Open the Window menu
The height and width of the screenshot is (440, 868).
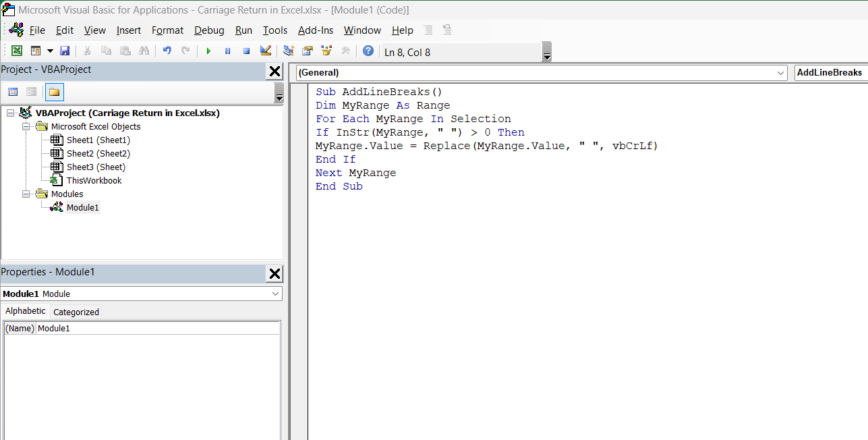[362, 30]
